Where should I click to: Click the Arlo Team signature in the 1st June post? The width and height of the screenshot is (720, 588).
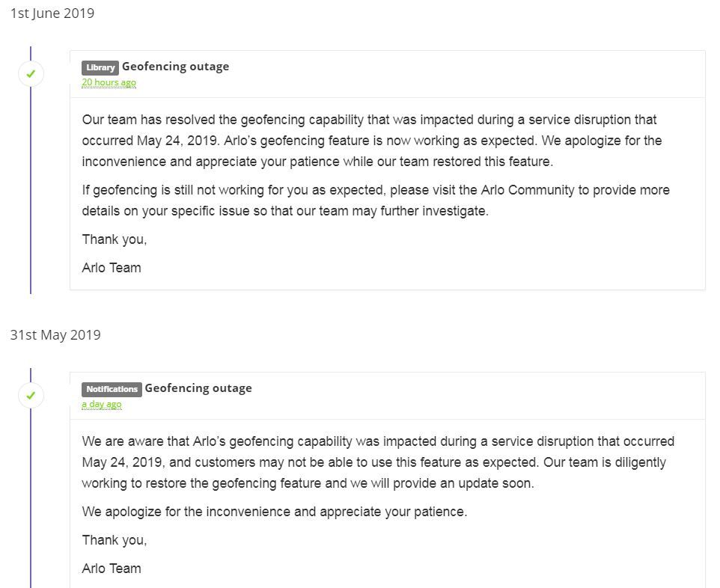click(112, 268)
